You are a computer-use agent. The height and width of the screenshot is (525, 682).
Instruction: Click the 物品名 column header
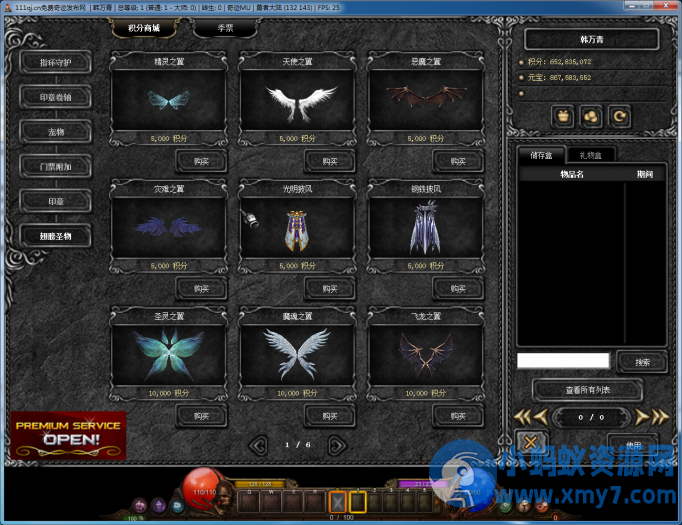[572, 174]
